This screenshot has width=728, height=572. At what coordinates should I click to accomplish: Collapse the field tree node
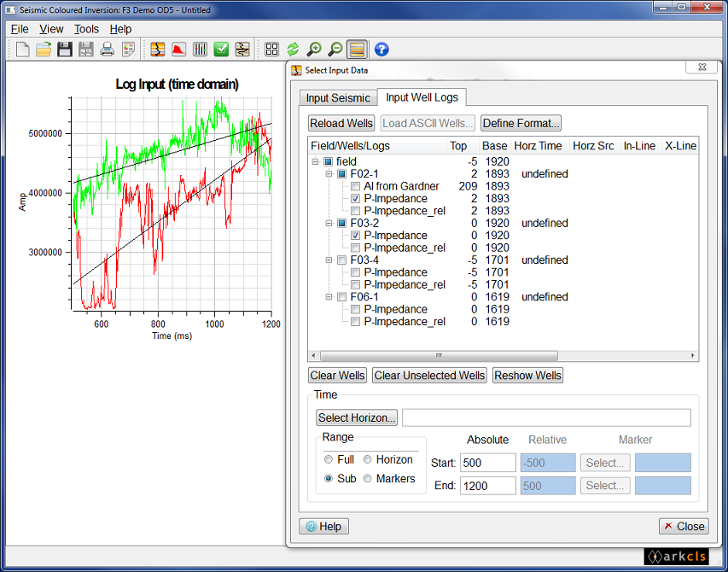[315, 162]
